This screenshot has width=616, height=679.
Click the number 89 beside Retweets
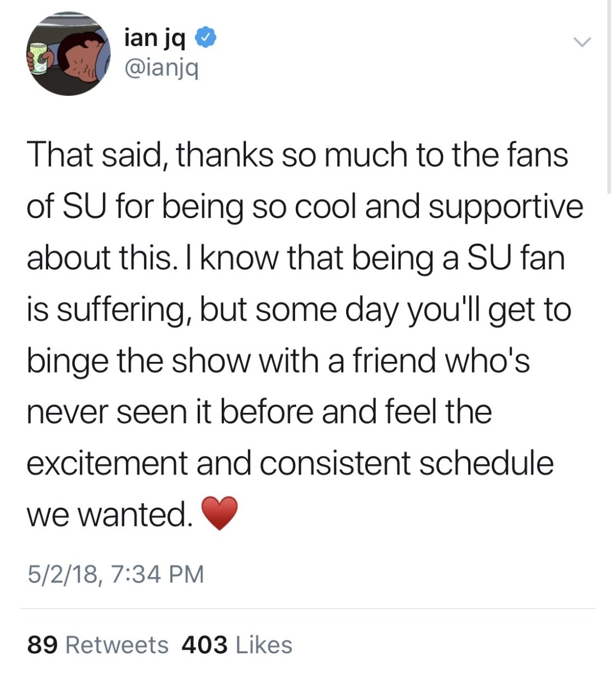coord(42,645)
